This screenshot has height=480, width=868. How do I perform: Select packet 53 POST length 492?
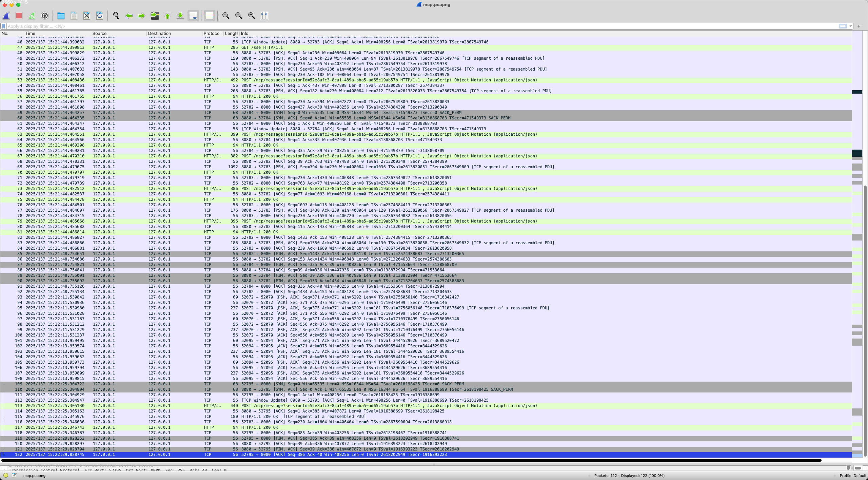point(426,80)
